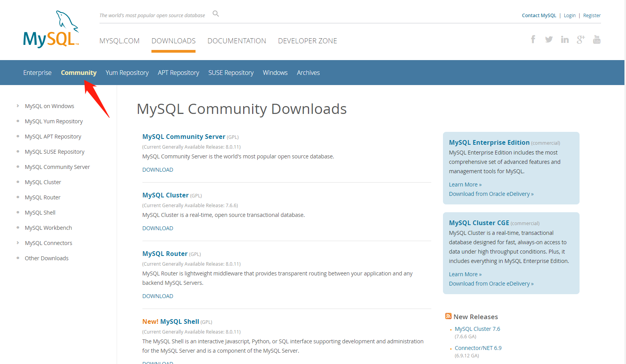The height and width of the screenshot is (364, 626).
Task: Click DOWNLOAD under MySQL Router
Action: tap(158, 296)
